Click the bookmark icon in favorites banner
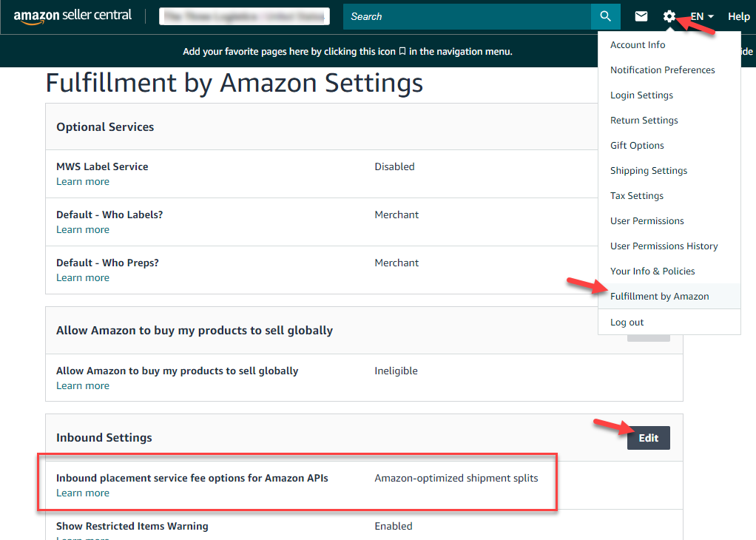The image size is (756, 540). (x=402, y=51)
